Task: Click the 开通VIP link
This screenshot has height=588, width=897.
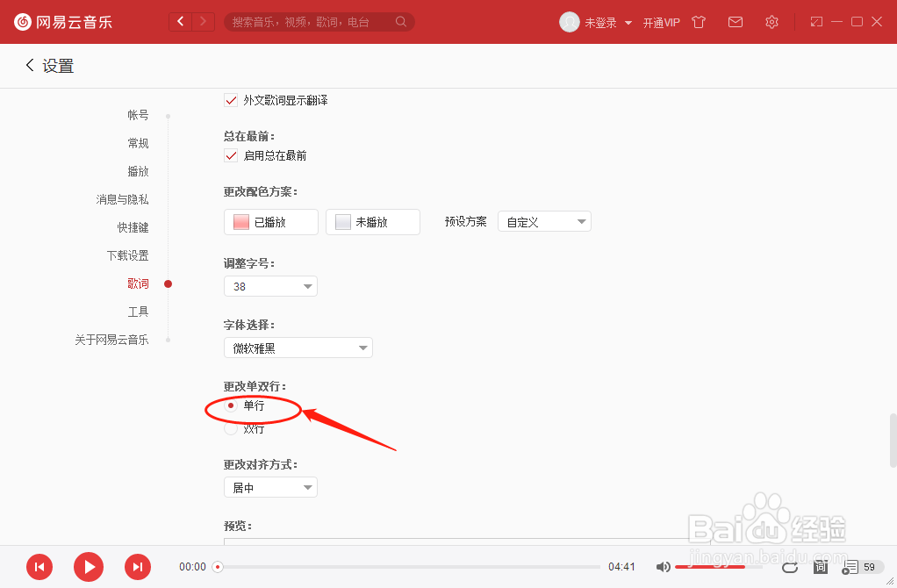Action: pyautogui.click(x=661, y=22)
